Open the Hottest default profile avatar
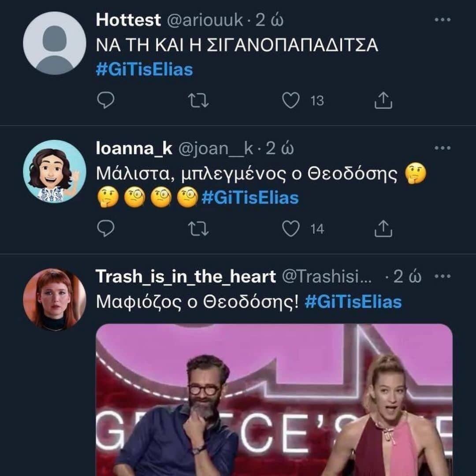Image resolution: width=476 pixels, height=476 pixels. [54, 43]
